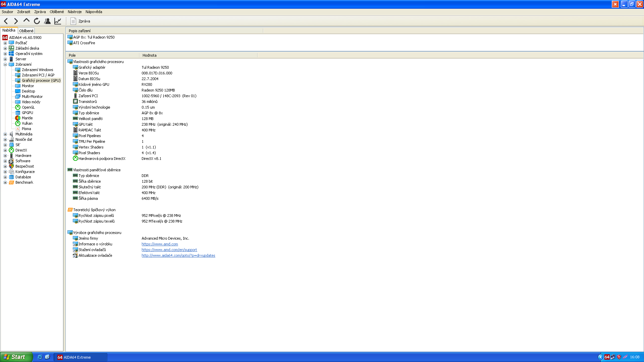
Task: Open the graph chart toolbar icon
Action: pos(58,21)
